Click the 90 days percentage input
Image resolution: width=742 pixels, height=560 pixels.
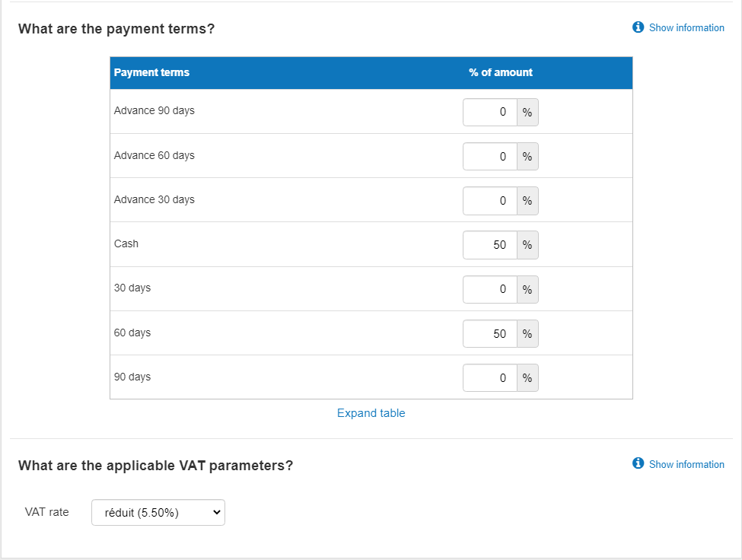tap(490, 377)
